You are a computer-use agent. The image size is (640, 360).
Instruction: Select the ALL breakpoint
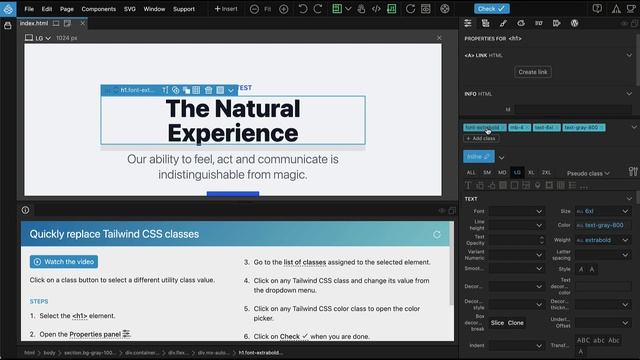click(x=471, y=173)
